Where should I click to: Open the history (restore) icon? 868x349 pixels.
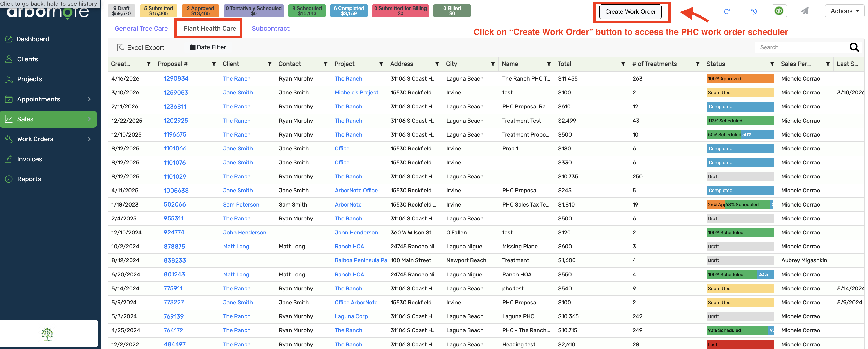[754, 11]
